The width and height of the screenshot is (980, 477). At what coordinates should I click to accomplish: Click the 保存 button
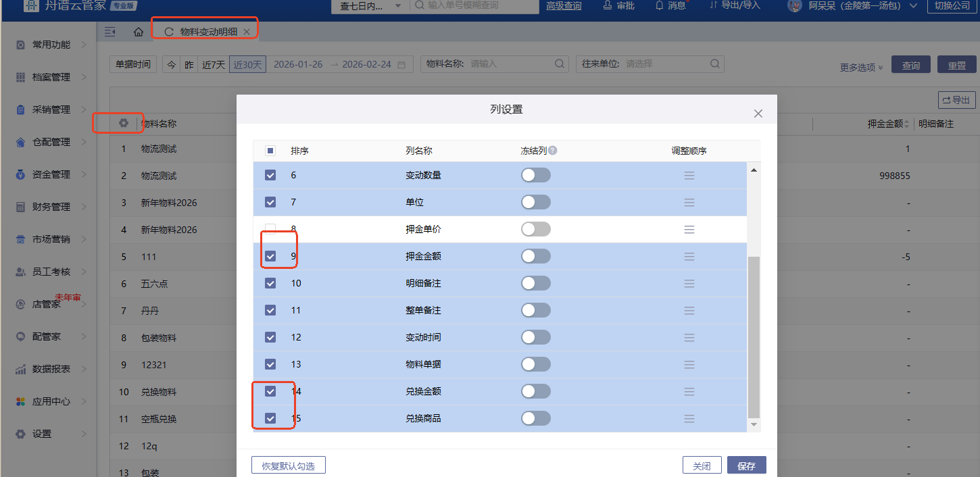(x=746, y=466)
